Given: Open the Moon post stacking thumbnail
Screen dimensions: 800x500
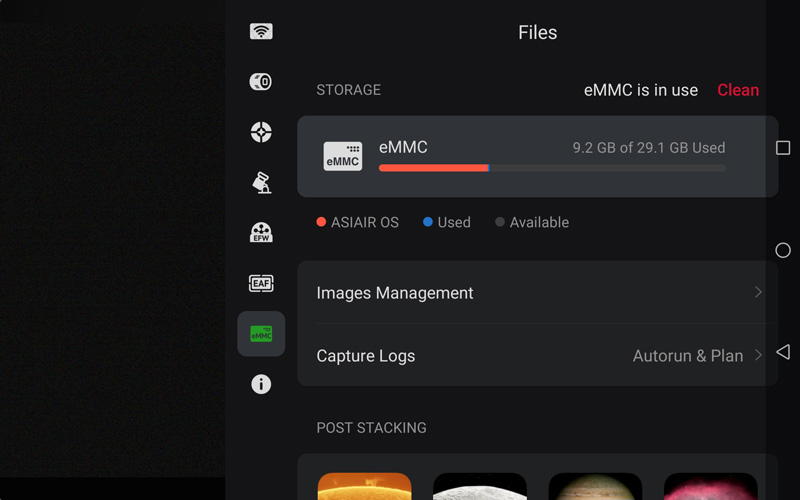Looking at the screenshot, I should coord(480,486).
